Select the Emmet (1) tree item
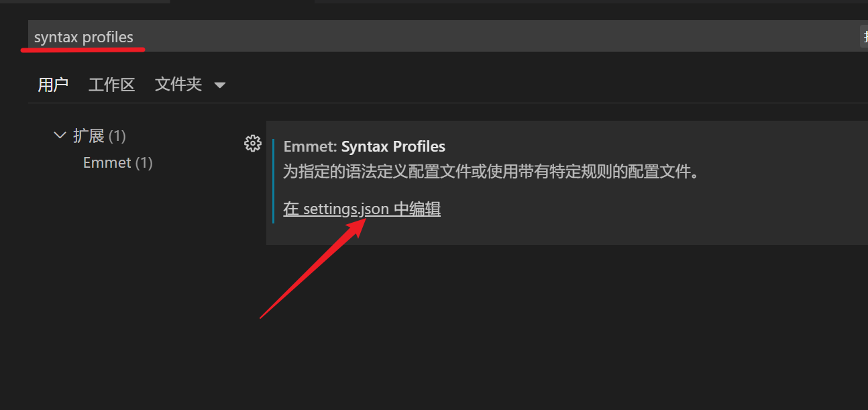The width and height of the screenshot is (868, 410). pyautogui.click(x=107, y=163)
